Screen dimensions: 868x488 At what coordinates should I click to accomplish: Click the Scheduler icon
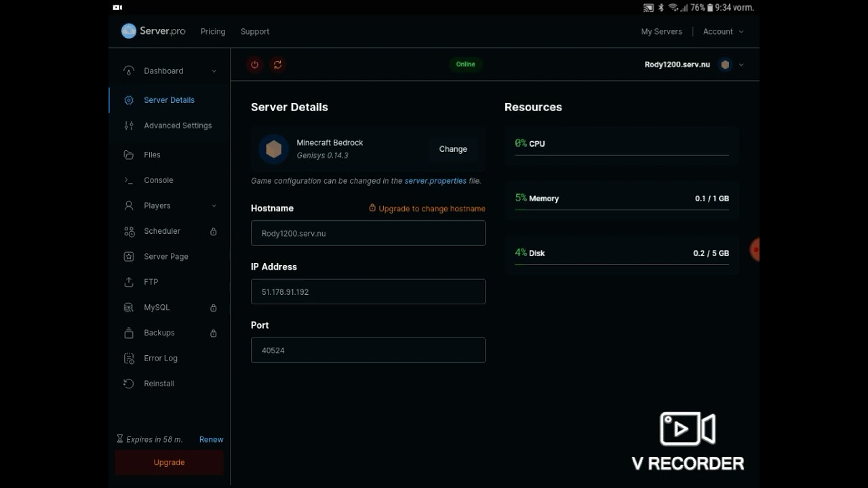coord(129,232)
